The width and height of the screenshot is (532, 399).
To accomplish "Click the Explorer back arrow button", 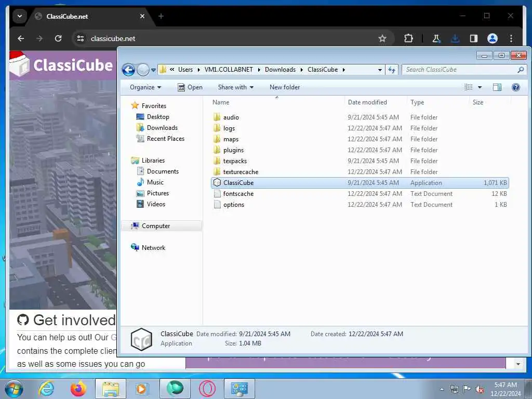I will (128, 70).
